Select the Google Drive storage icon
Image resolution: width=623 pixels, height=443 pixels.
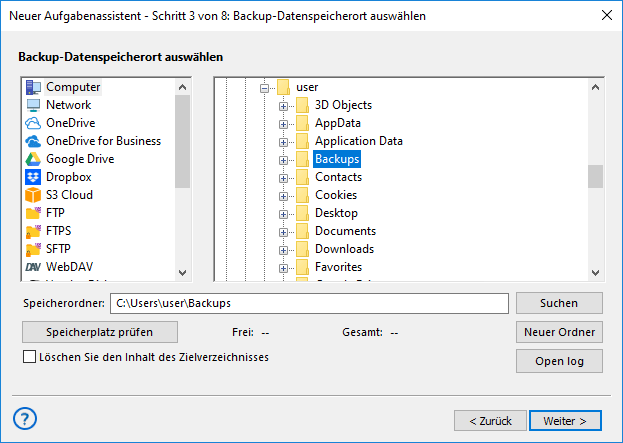point(32,159)
